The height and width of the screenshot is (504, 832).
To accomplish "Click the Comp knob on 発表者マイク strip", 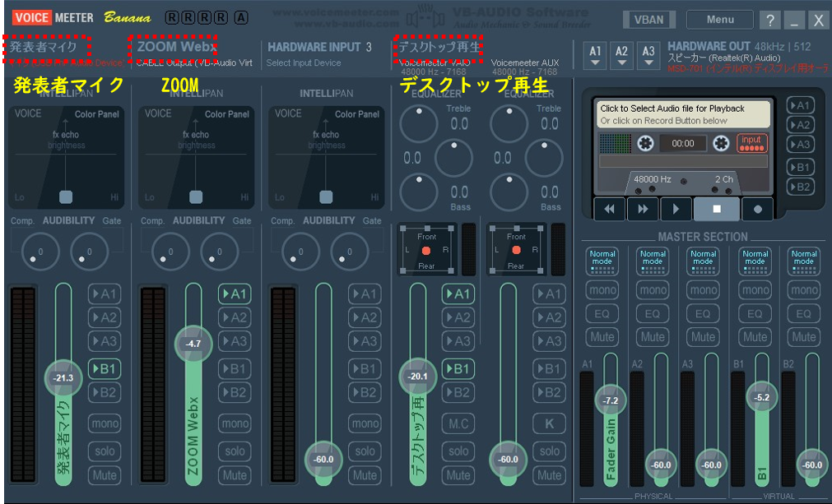I will (x=40, y=252).
